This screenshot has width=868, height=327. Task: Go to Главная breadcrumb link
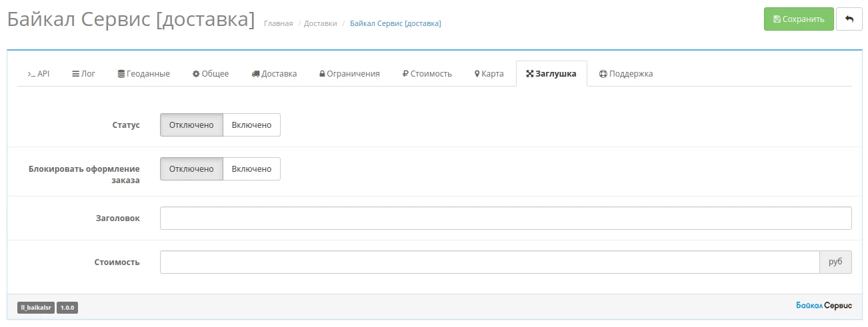click(x=278, y=23)
